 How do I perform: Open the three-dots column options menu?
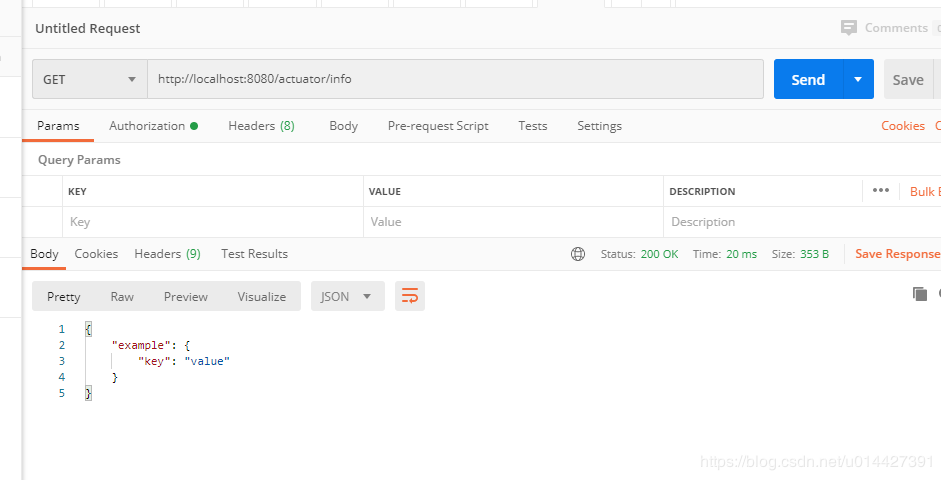[x=880, y=191]
